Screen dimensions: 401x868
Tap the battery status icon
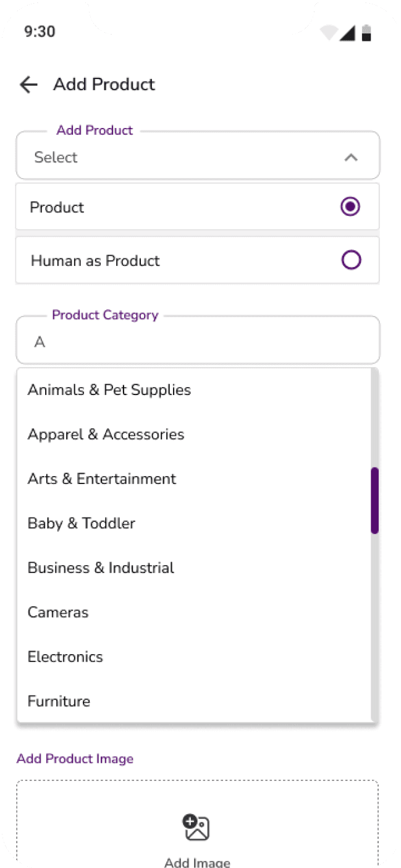pyautogui.click(x=366, y=33)
